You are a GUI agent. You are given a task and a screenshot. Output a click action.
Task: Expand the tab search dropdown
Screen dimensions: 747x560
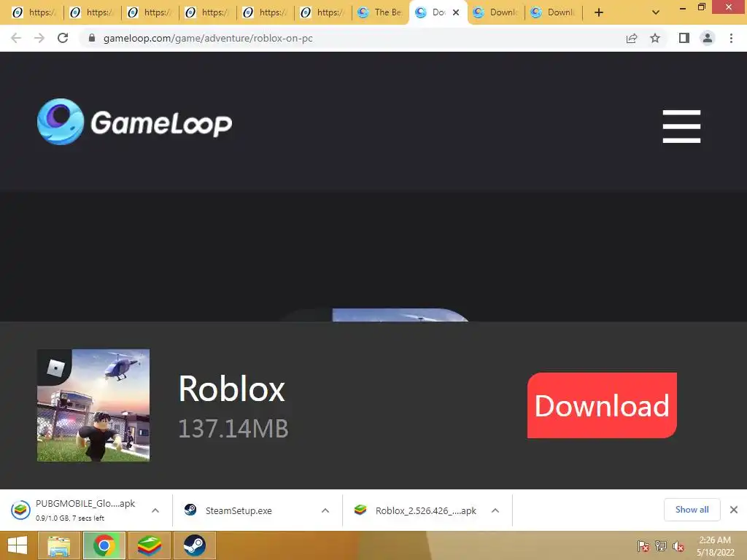coord(656,12)
